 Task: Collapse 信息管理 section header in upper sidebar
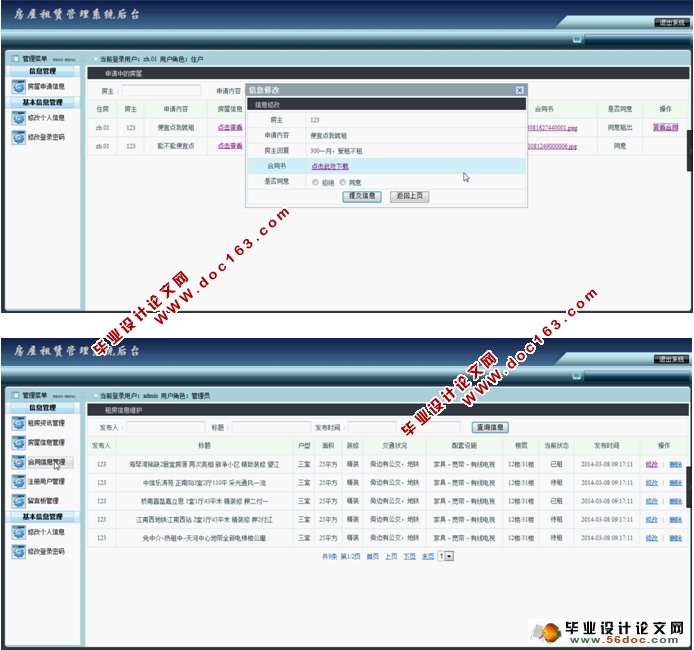click(42, 71)
